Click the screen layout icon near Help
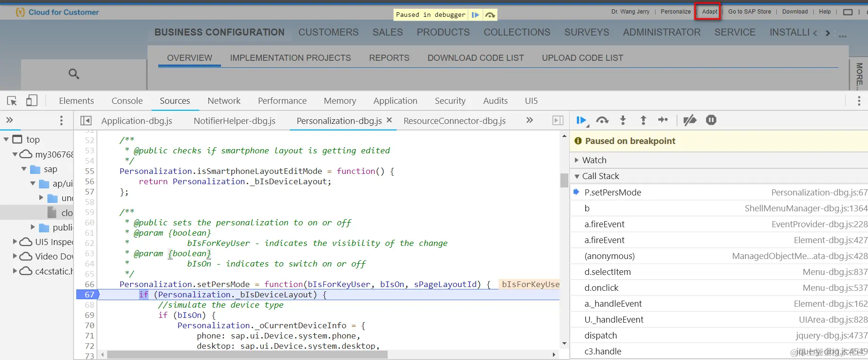Screen dimensions: 868x360 848,12
